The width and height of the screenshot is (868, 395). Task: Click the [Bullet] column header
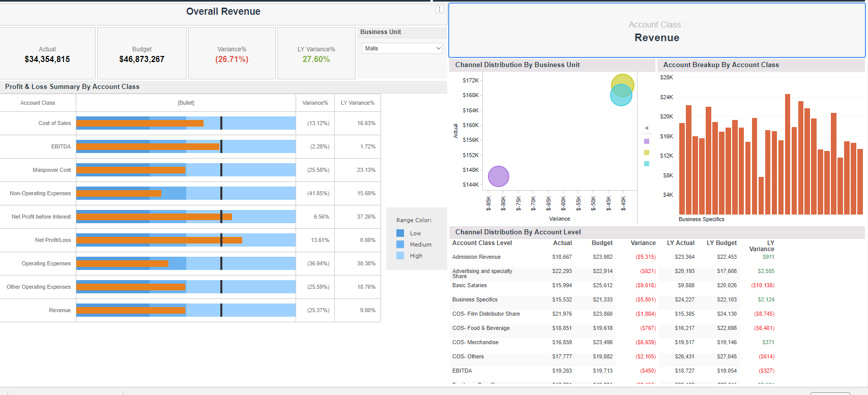[x=186, y=103]
